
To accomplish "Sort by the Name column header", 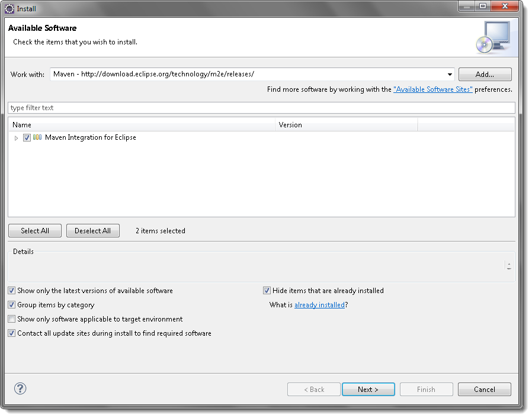I will tap(142, 125).
